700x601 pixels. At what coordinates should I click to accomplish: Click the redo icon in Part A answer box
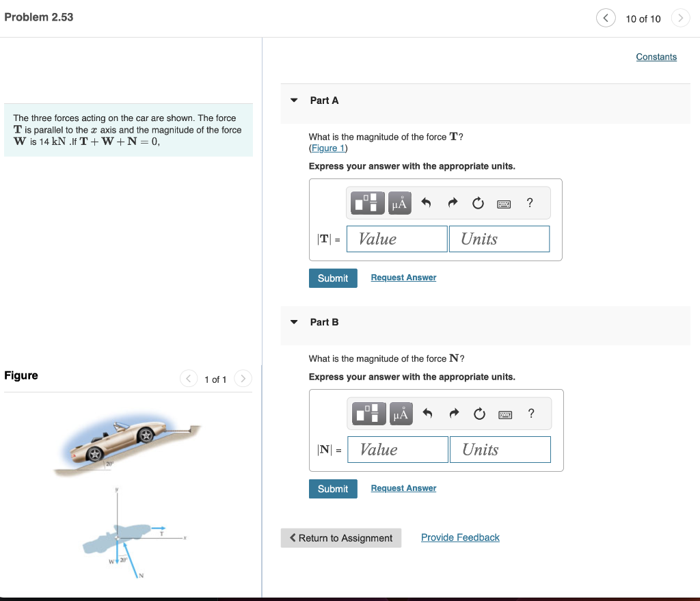click(x=452, y=203)
